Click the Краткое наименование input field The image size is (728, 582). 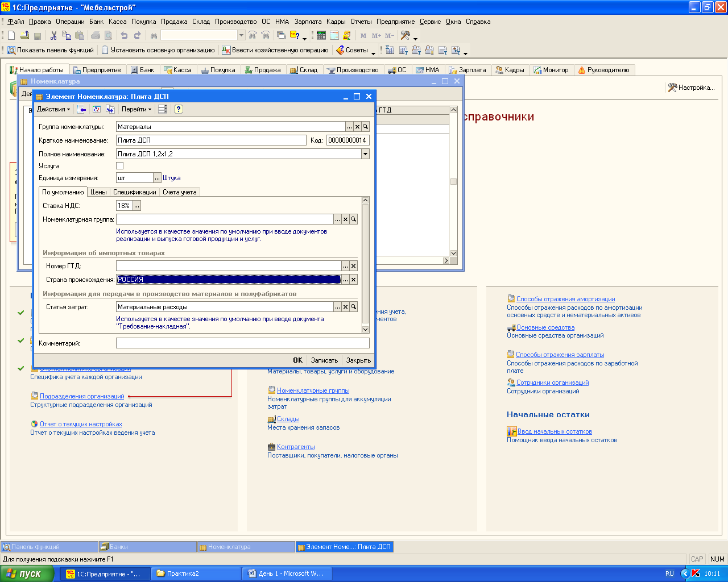(x=211, y=140)
